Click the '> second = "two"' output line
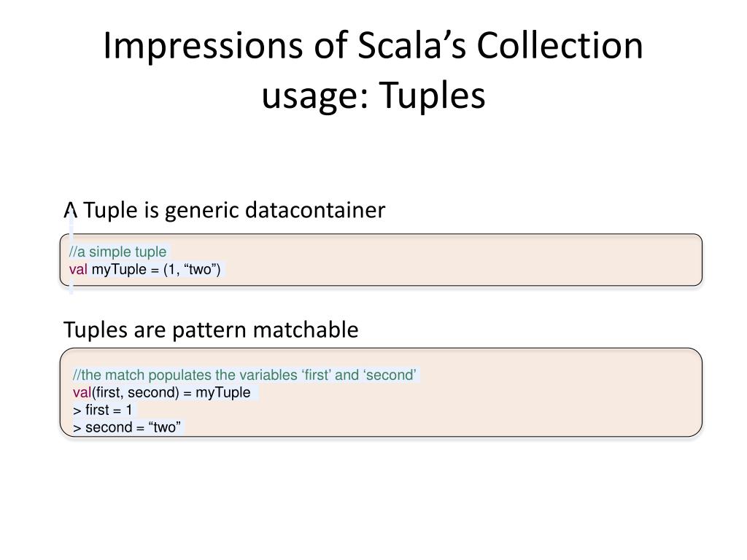 tap(127, 427)
